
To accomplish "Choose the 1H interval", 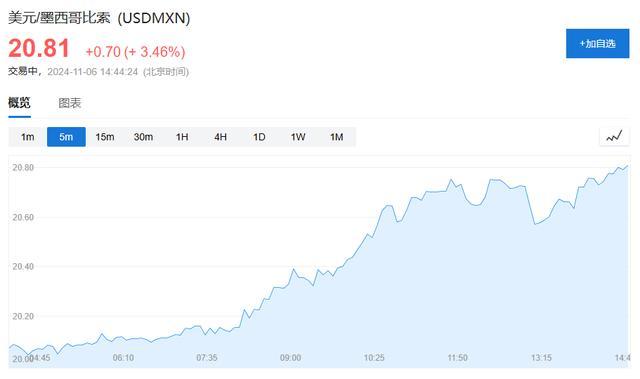I will pos(182,137).
